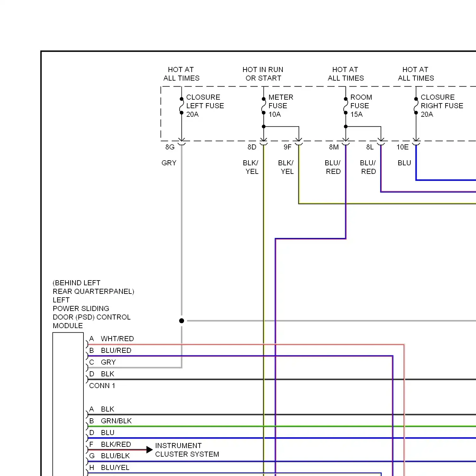Click the BLK/YEL label under pin 9F

pos(286,167)
